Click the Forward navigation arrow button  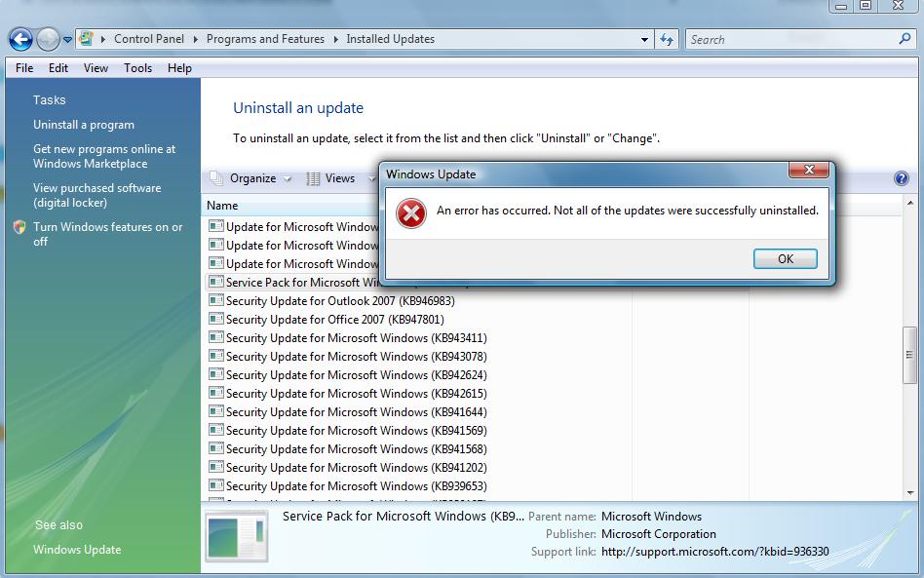[x=48, y=40]
